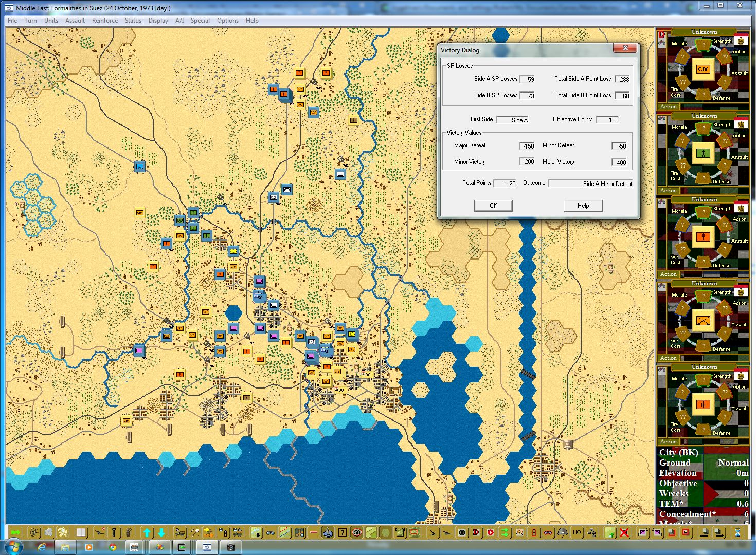Open the organization chart toolbar icon
The height and width of the screenshot is (555, 756).
tap(592, 532)
